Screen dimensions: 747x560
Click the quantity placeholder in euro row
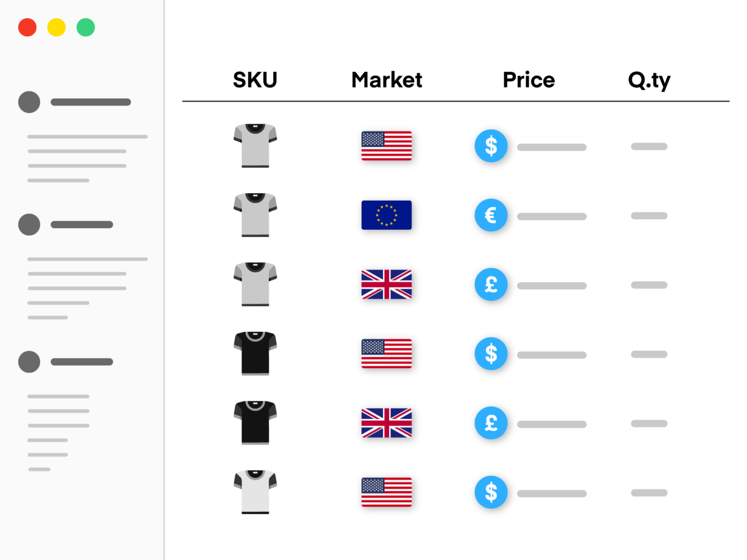649,216
